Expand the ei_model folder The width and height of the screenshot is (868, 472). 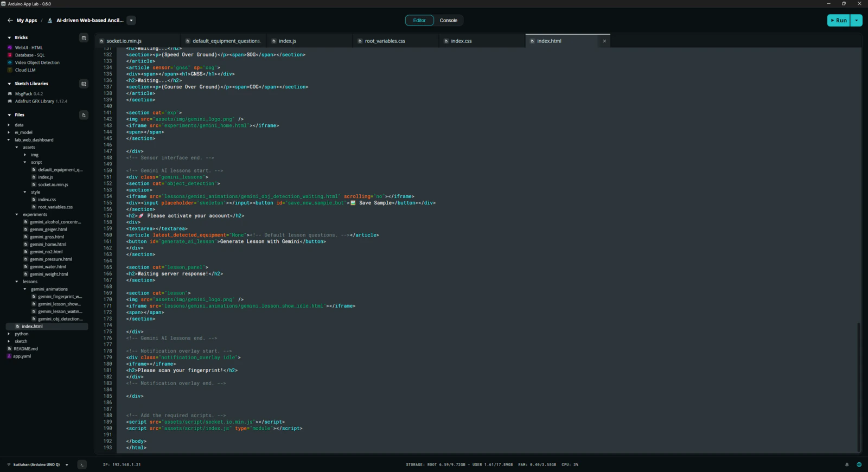9,132
